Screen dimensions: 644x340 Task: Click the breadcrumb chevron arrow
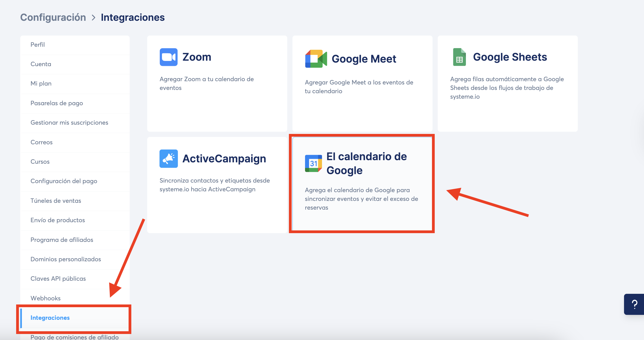pyautogui.click(x=94, y=17)
